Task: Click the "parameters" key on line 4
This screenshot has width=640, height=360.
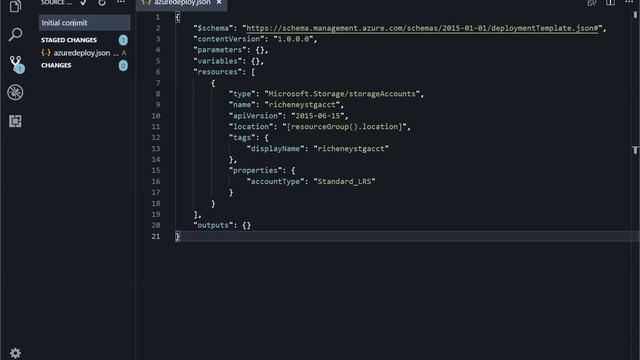Action: [x=220, y=50]
